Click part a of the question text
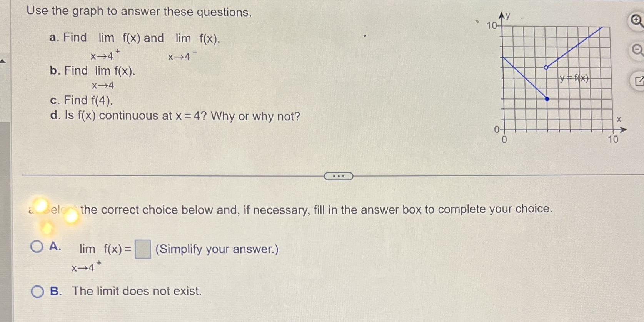The image size is (644, 322). [135, 38]
